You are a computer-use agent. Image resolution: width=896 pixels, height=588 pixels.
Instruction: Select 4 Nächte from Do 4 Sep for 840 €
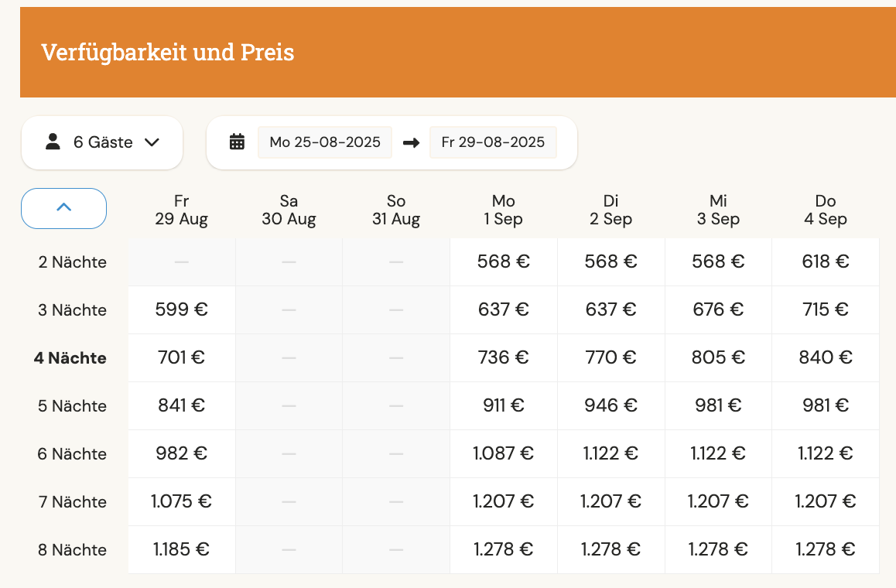[826, 357]
